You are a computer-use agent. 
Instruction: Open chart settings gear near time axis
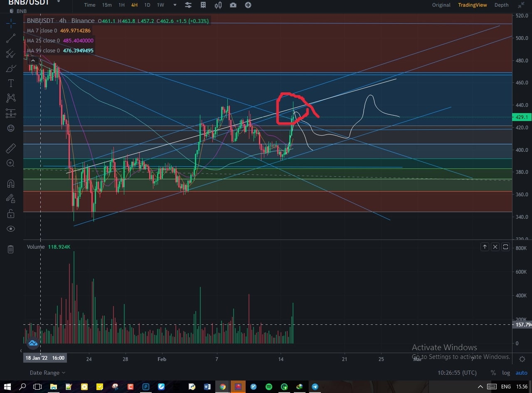point(522,359)
